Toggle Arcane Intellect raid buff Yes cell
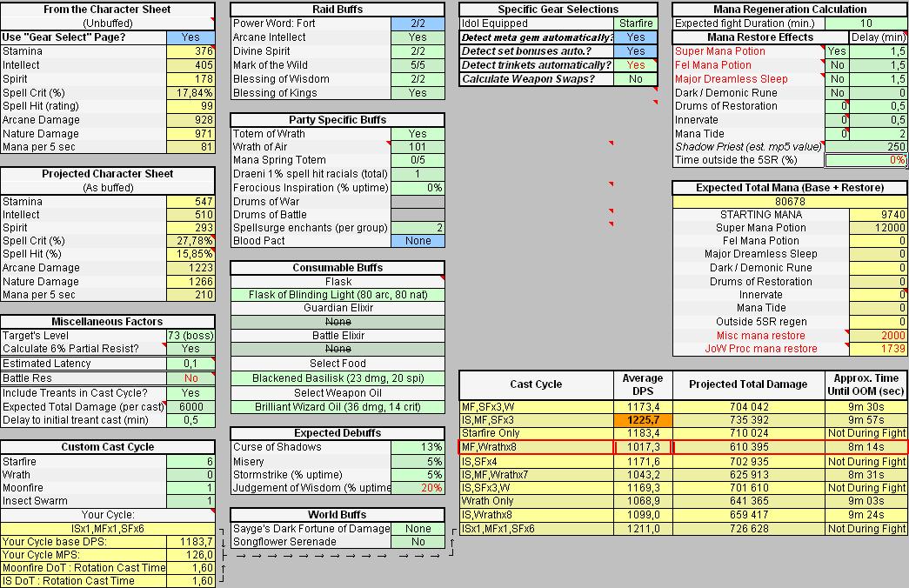 [418, 37]
